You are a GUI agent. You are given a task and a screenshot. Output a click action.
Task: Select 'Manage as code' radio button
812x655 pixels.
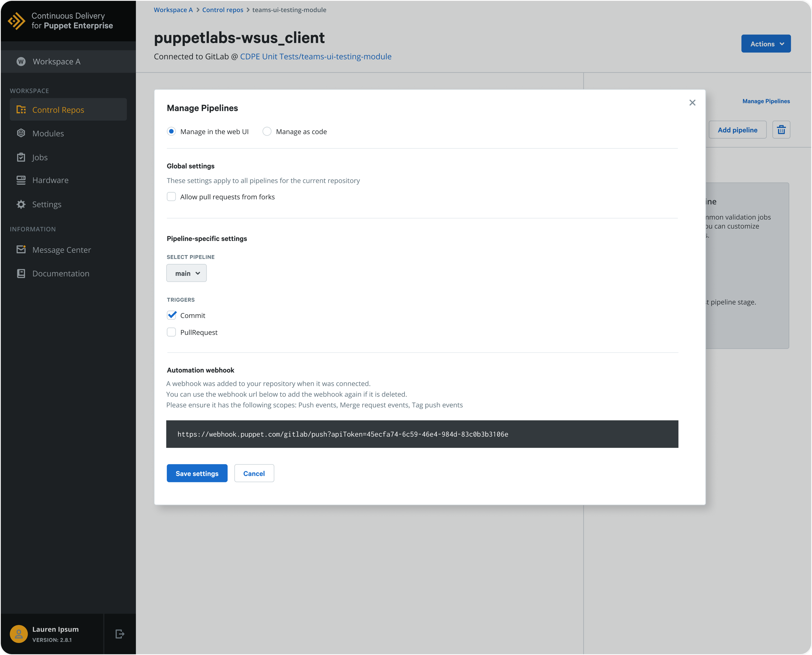(x=267, y=131)
